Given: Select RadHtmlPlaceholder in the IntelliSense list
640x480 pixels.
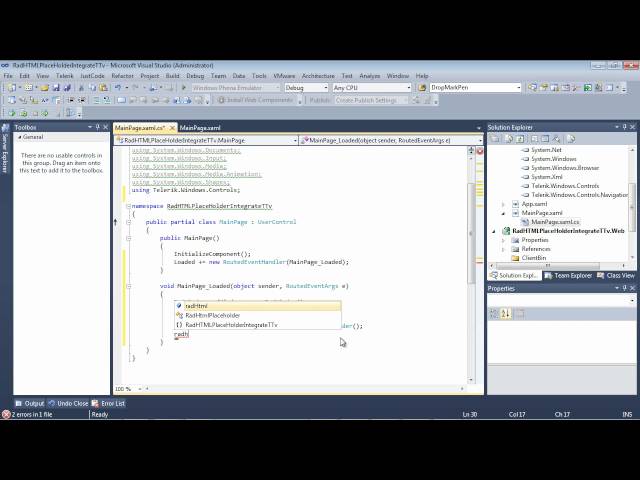Looking at the screenshot, I should [258, 316].
